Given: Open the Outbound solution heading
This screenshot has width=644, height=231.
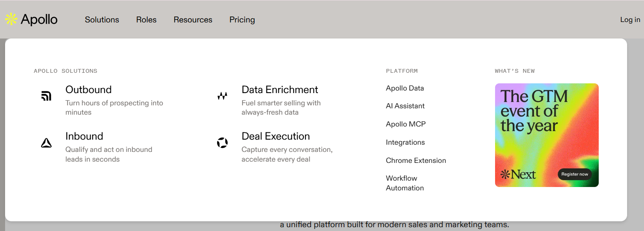Looking at the screenshot, I should [88, 90].
